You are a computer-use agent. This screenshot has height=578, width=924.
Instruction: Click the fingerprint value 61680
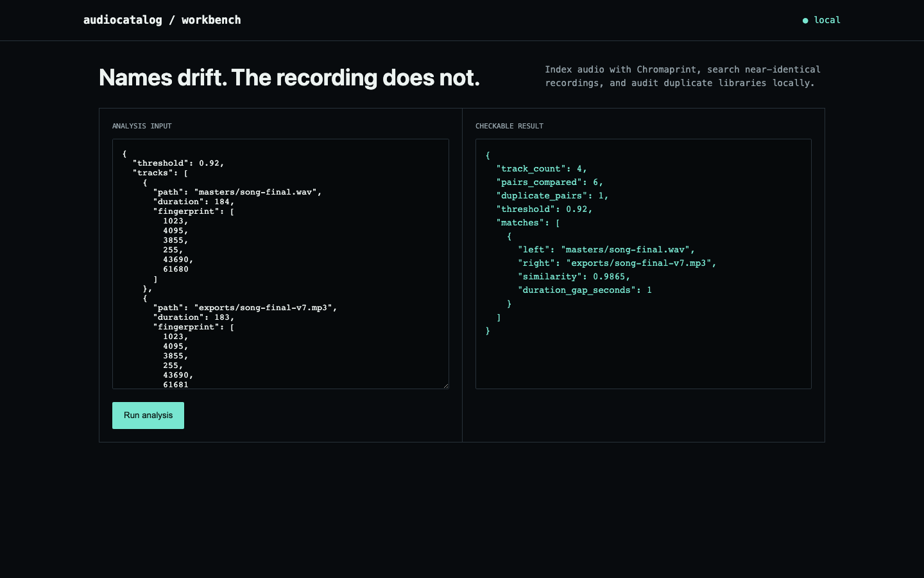point(176,269)
